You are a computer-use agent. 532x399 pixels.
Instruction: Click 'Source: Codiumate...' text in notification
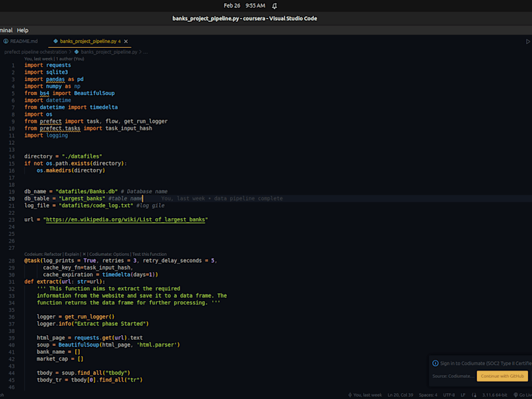coord(454,376)
